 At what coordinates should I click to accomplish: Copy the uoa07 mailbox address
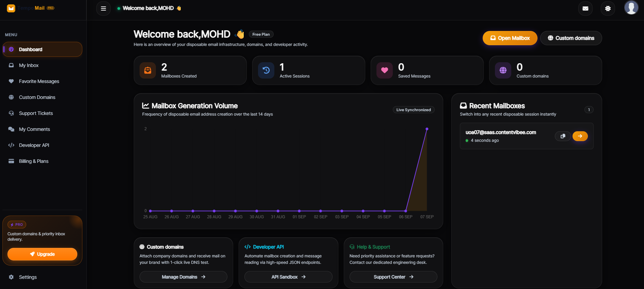[563, 136]
